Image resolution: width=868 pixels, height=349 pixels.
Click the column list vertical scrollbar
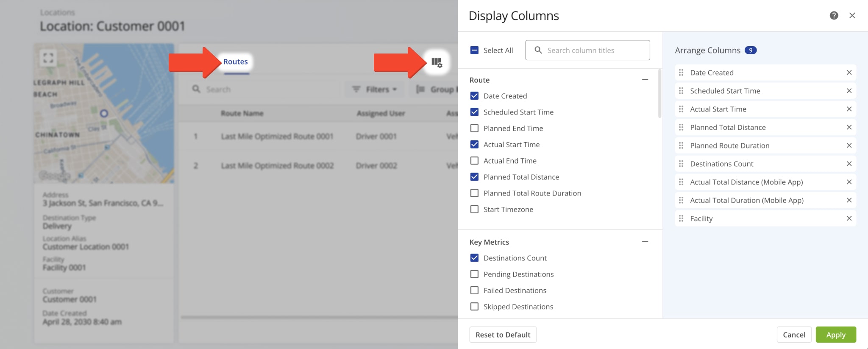(x=659, y=93)
